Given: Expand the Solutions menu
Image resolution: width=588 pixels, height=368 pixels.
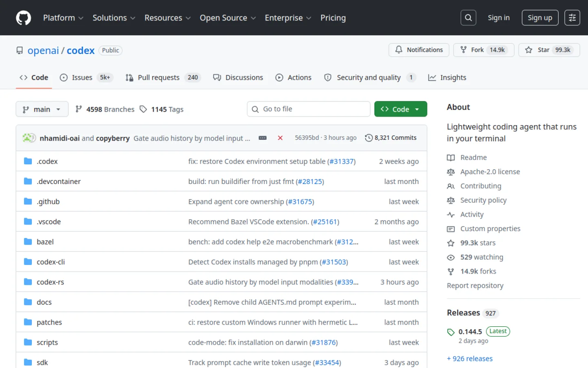Looking at the screenshot, I should [x=114, y=18].
